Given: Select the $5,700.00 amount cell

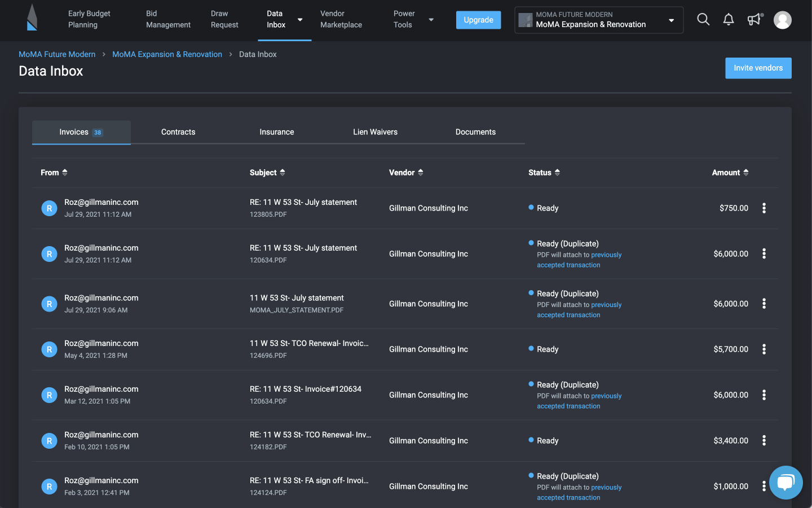Looking at the screenshot, I should (731, 349).
